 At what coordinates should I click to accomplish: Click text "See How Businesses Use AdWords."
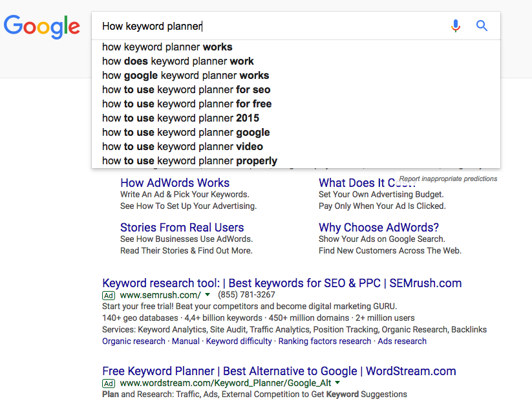186,239
